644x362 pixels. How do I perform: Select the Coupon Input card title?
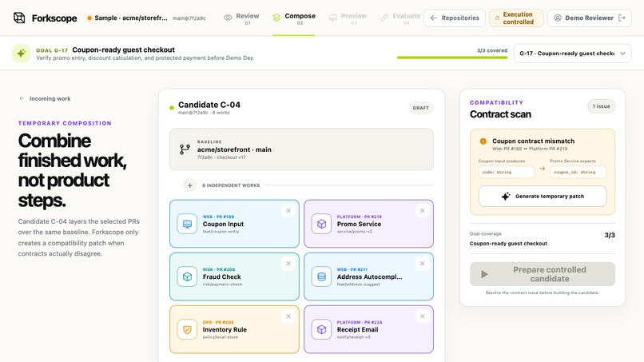223,224
